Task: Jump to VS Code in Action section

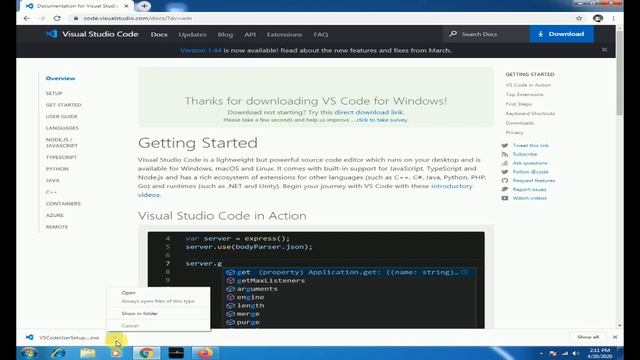Action: pyautogui.click(x=528, y=85)
